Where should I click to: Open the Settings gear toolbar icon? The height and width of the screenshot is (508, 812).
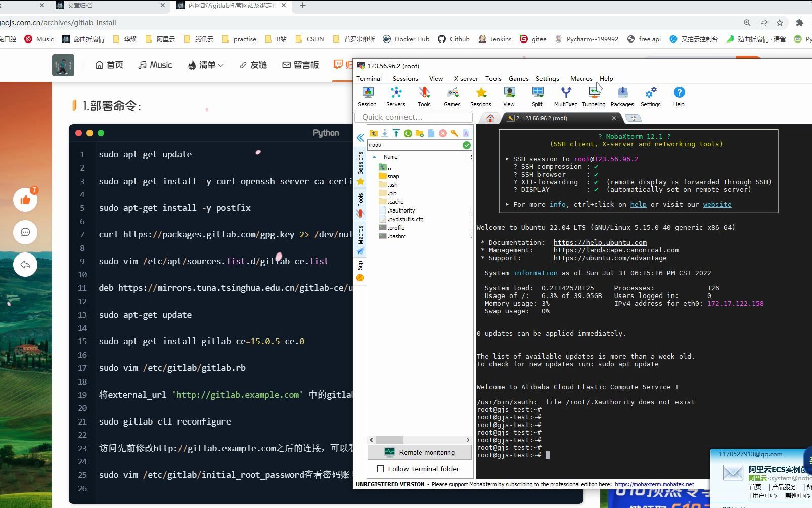tap(650, 96)
